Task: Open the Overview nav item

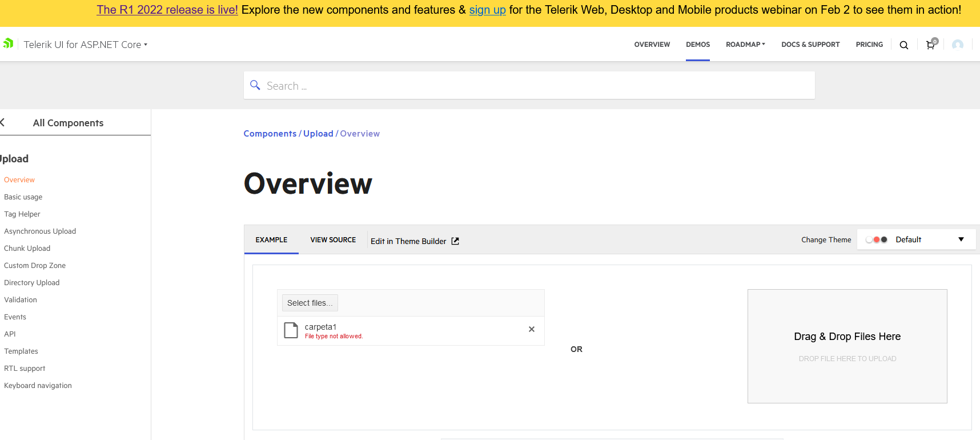Action: [652, 45]
